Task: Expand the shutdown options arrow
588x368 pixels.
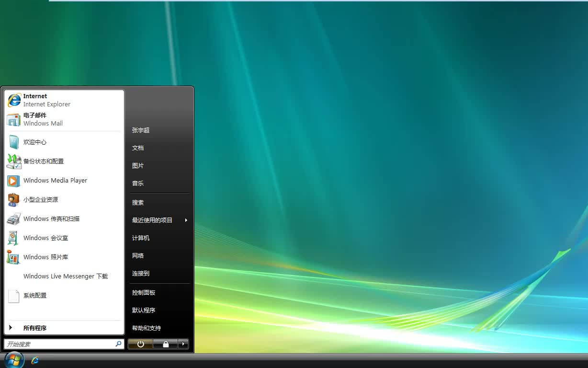Action: pos(183,344)
